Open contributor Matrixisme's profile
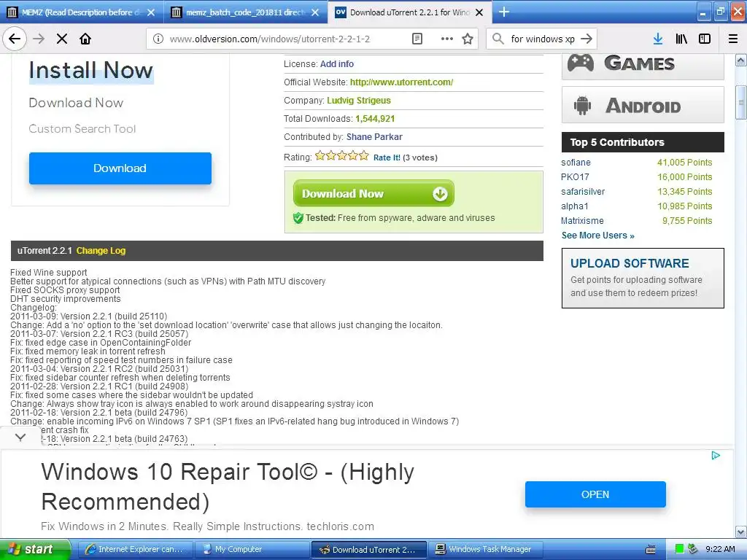The width and height of the screenshot is (747, 560). [582, 220]
